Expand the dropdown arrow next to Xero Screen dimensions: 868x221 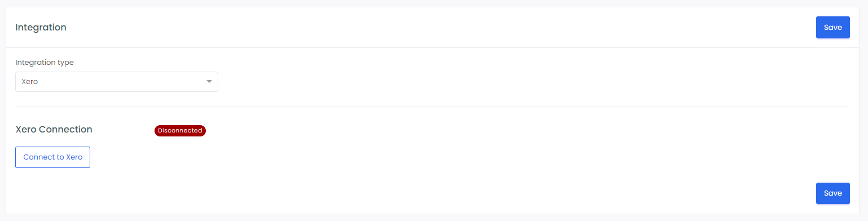(209, 82)
